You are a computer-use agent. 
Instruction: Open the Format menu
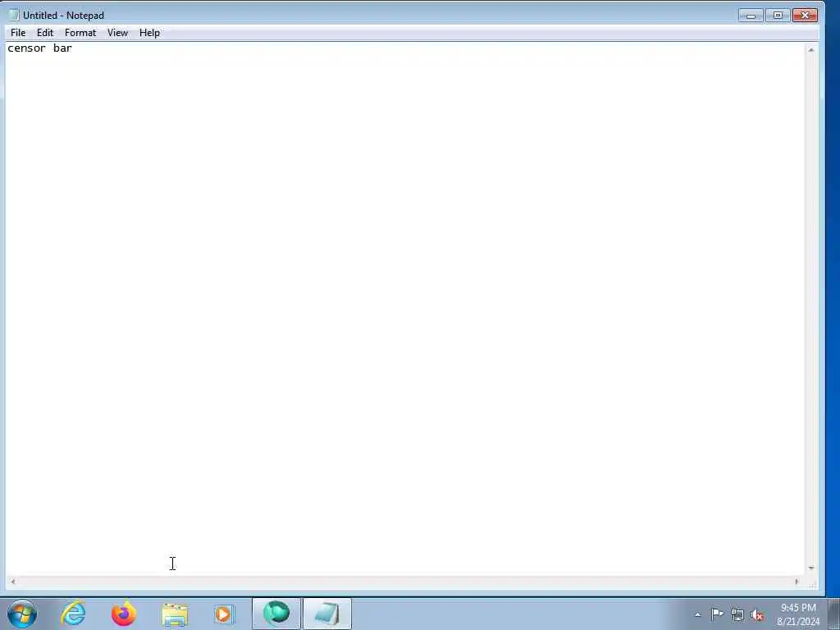(80, 33)
